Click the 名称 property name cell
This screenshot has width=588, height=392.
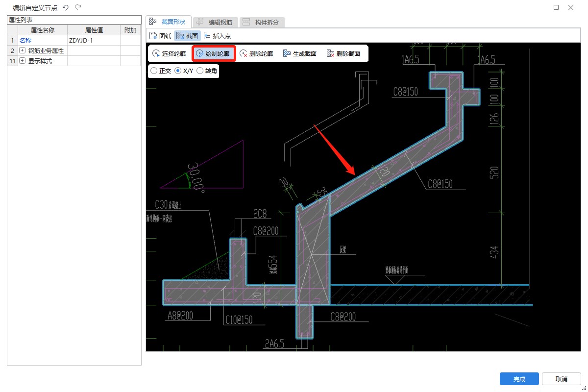pos(43,41)
